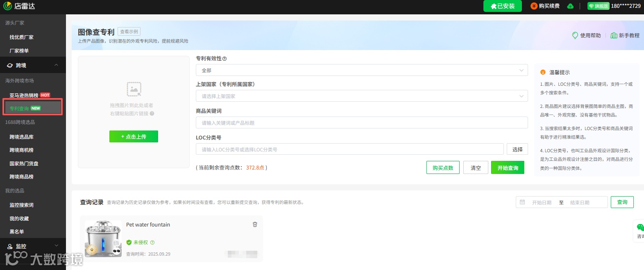Viewport: 644px width, 270px height.
Task: Click the 店雷达 logo icon
Action: 7,6
